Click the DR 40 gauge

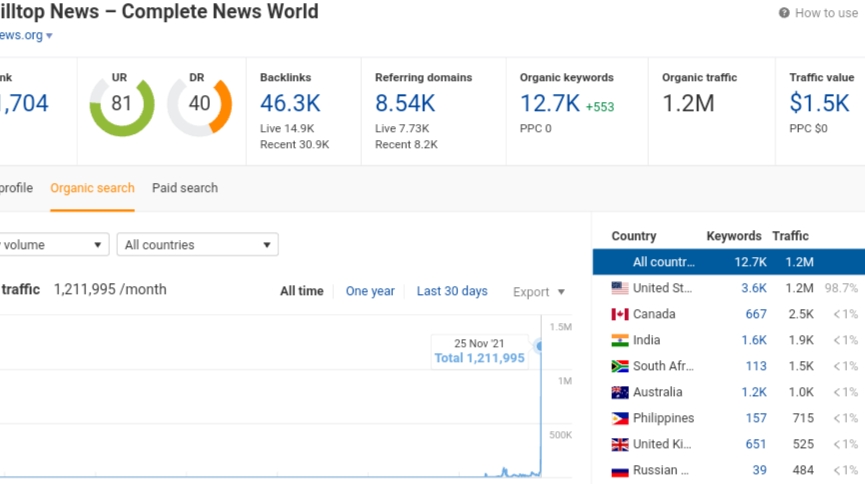(x=199, y=104)
